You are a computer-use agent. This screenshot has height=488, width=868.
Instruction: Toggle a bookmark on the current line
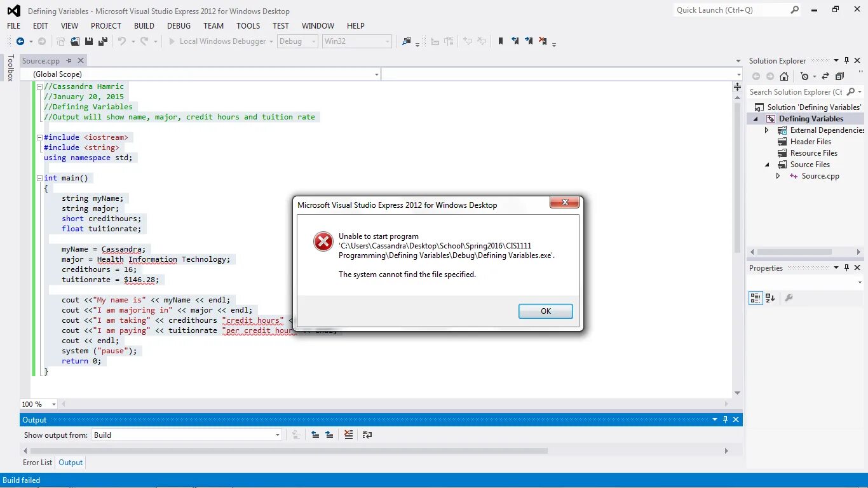501,41
